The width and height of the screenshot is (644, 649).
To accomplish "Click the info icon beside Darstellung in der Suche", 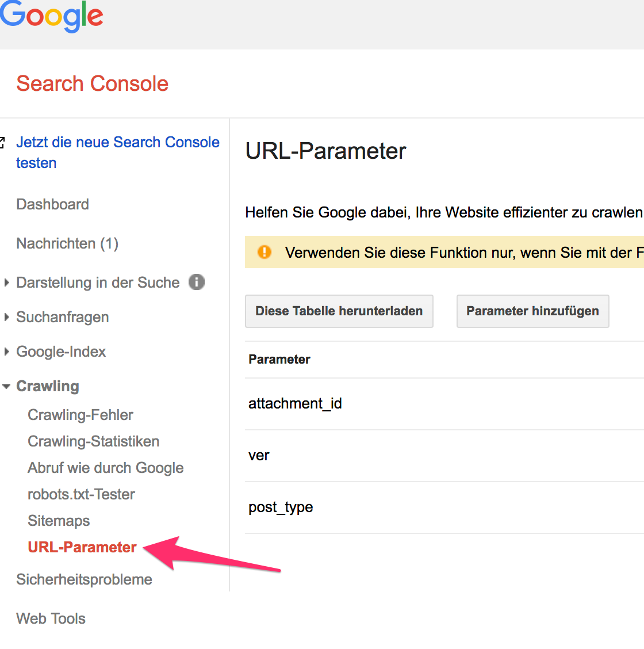I will (197, 282).
